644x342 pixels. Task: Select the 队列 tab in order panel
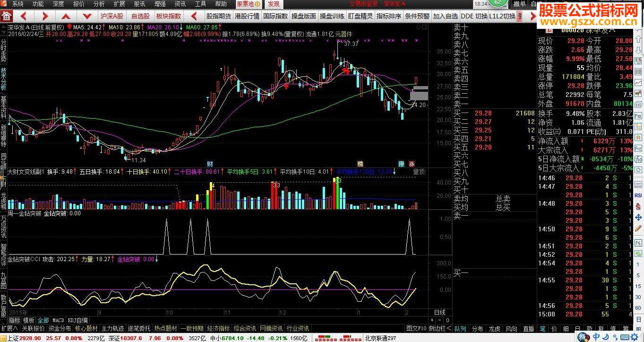click(x=460, y=329)
